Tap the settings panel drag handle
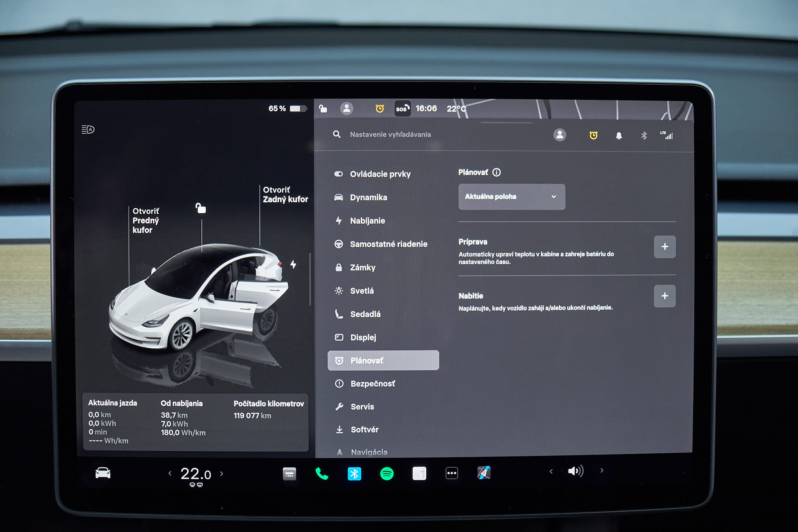 pyautogui.click(x=506, y=123)
